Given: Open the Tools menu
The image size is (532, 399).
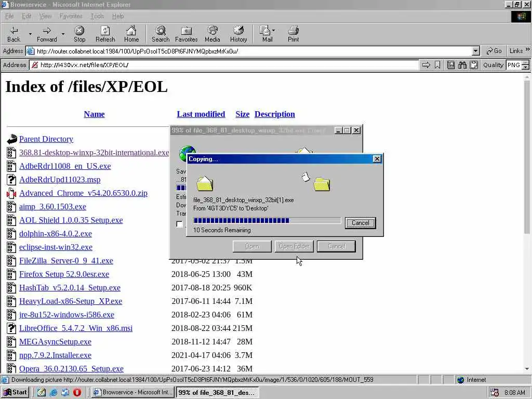Looking at the screenshot, I should (x=97, y=16).
